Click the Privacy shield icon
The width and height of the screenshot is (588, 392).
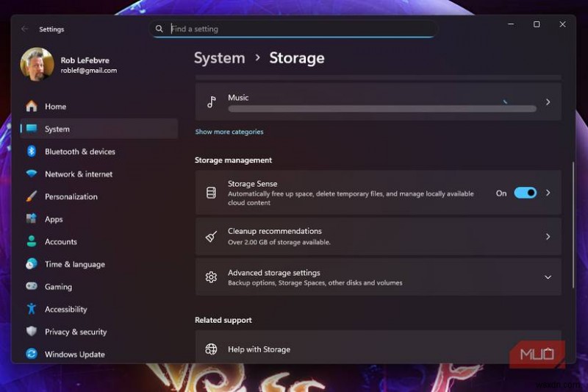pyautogui.click(x=32, y=331)
